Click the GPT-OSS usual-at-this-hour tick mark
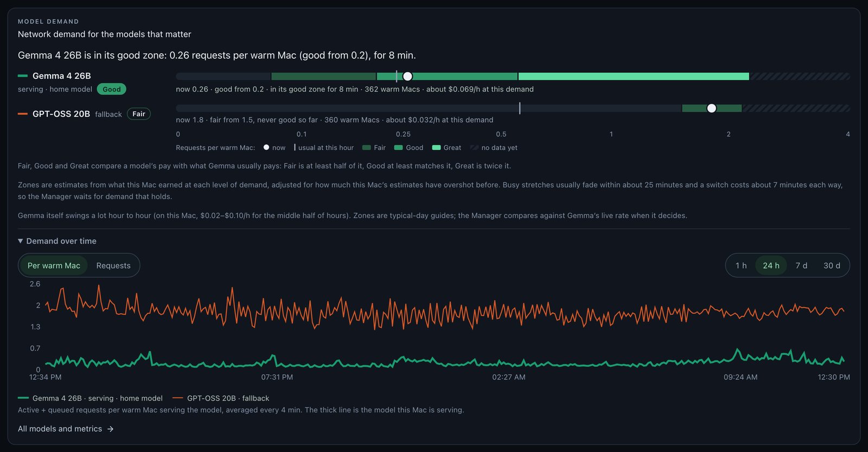868x452 pixels. [x=520, y=109]
